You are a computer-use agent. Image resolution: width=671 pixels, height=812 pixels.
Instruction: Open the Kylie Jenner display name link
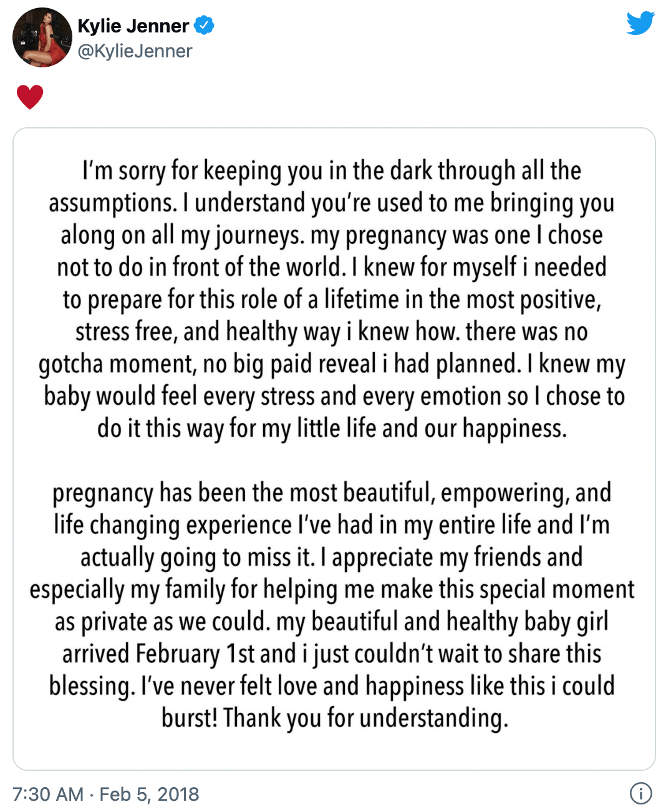click(133, 26)
